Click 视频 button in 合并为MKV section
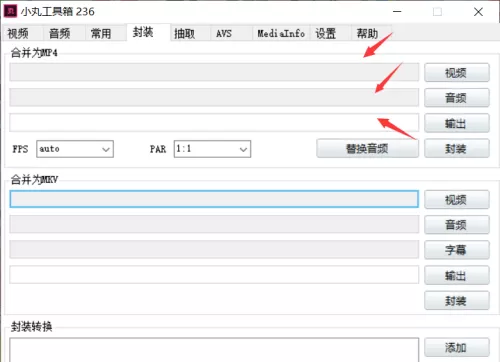The width and height of the screenshot is (500, 362). click(457, 199)
